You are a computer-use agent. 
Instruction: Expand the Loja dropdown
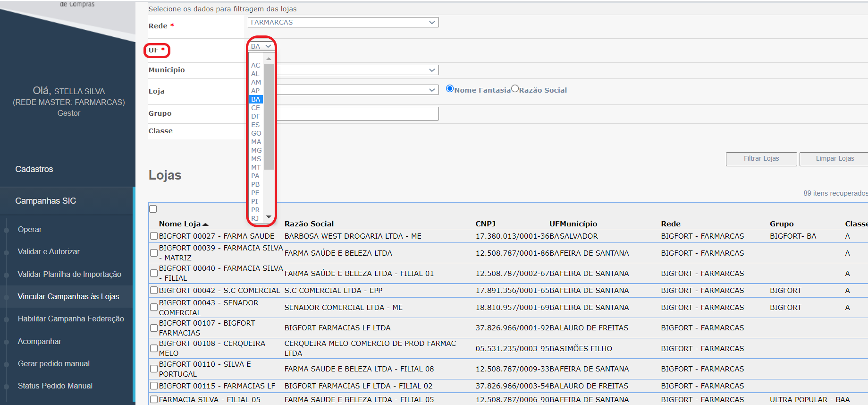(357, 90)
